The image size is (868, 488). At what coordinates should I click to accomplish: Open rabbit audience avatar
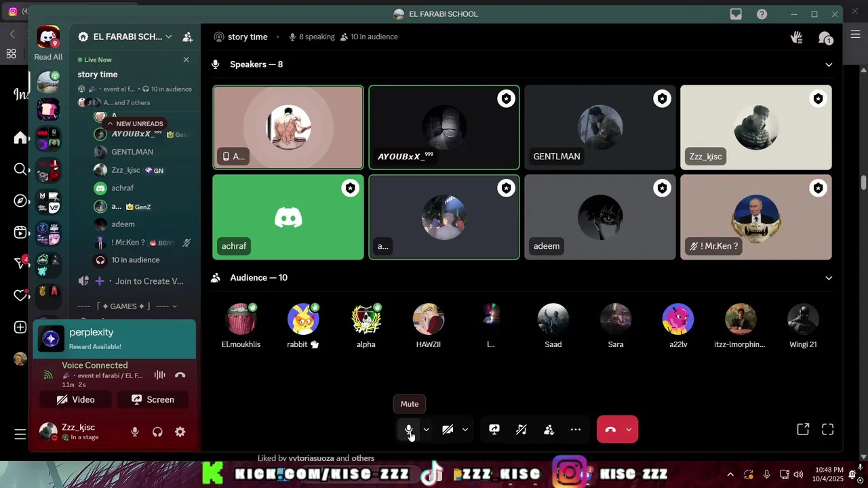tap(303, 319)
